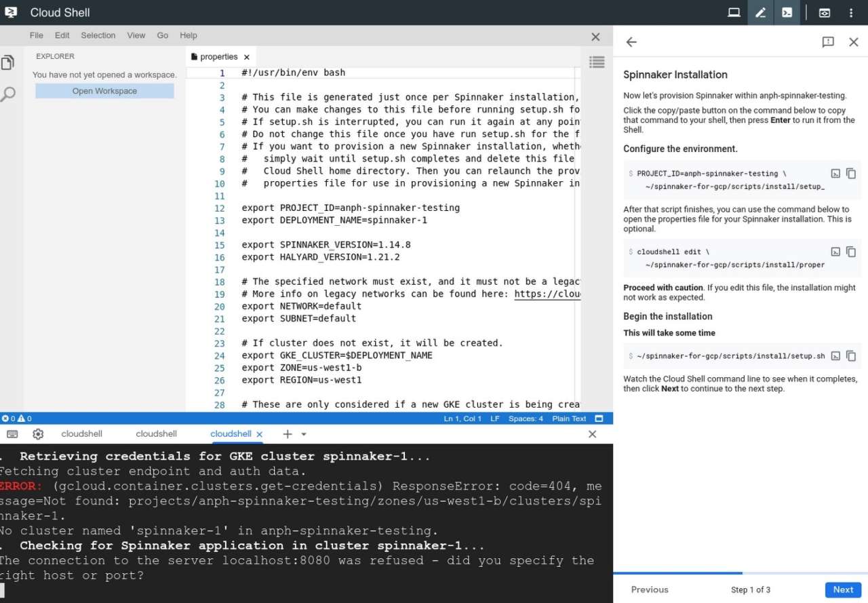The width and height of the screenshot is (868, 603).
Task: Click the terminal settings gear icon
Action: (38, 434)
